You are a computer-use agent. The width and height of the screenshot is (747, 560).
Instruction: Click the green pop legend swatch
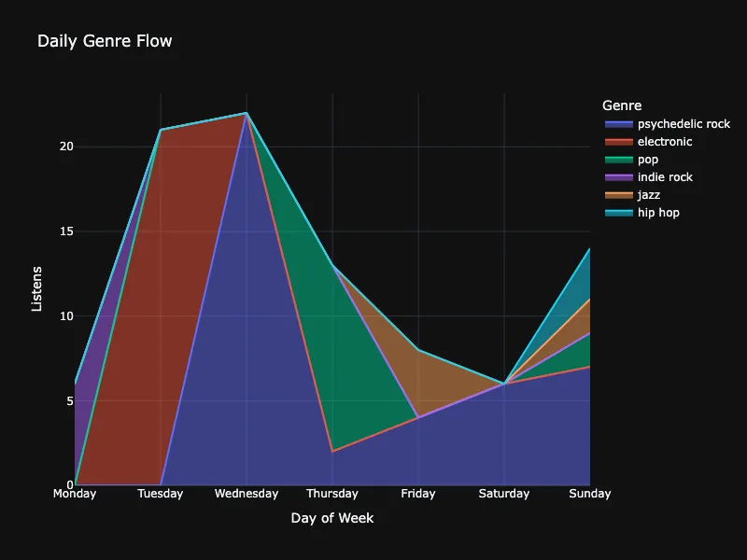pyautogui.click(x=618, y=160)
